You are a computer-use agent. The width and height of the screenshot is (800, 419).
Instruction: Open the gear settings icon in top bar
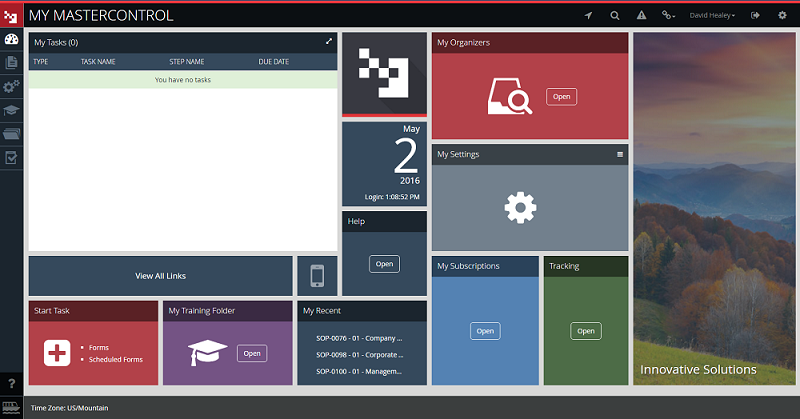(782, 15)
